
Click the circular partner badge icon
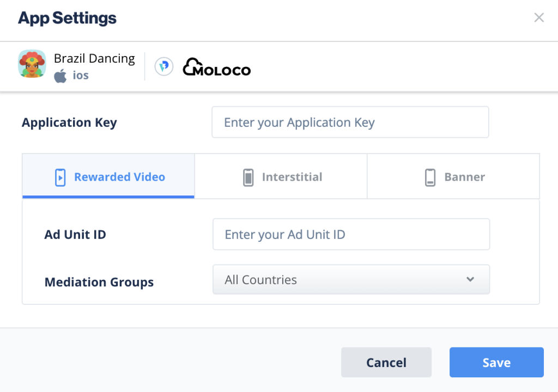point(163,66)
